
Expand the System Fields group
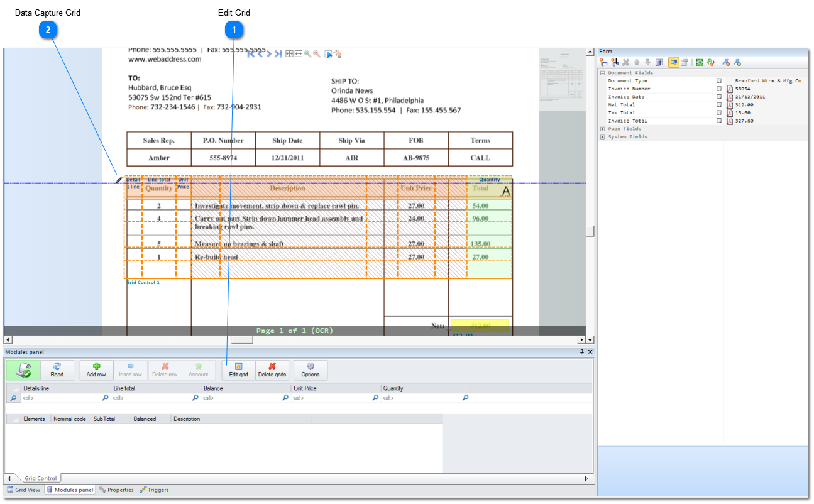tap(602, 136)
